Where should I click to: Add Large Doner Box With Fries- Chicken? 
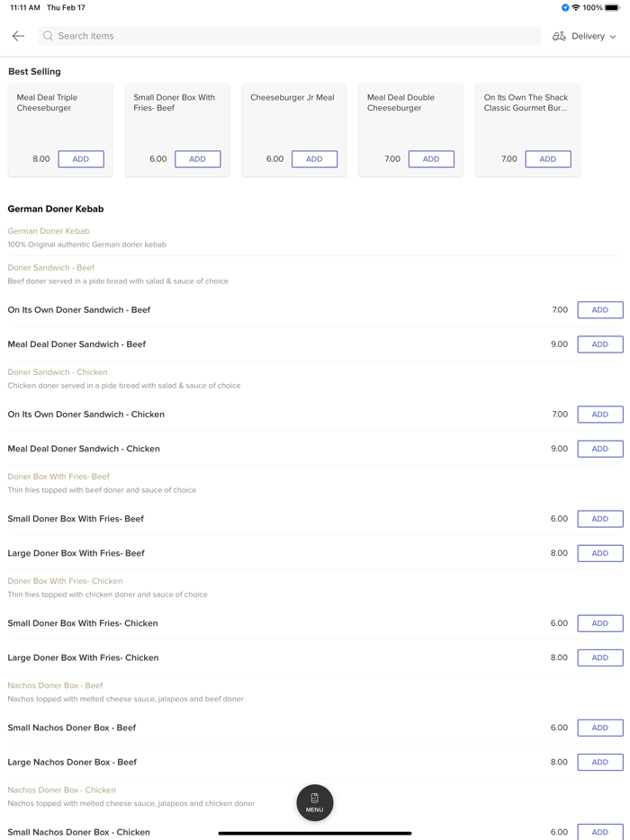(x=600, y=657)
